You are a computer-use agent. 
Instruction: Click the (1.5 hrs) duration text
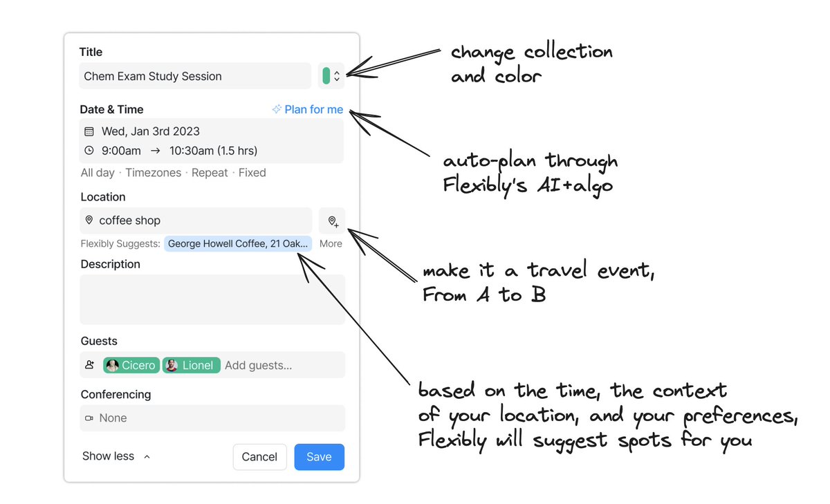238,151
